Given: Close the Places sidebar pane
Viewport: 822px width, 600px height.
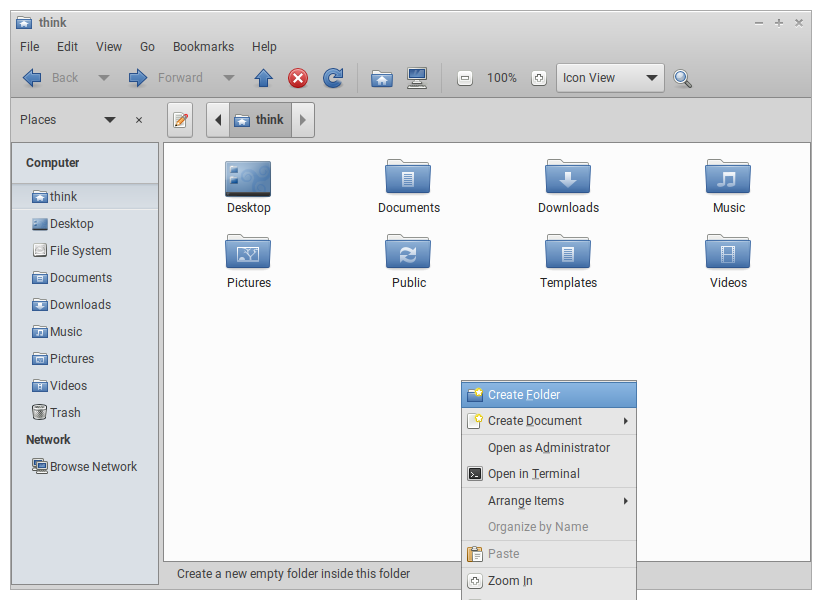Looking at the screenshot, I should coord(139,121).
